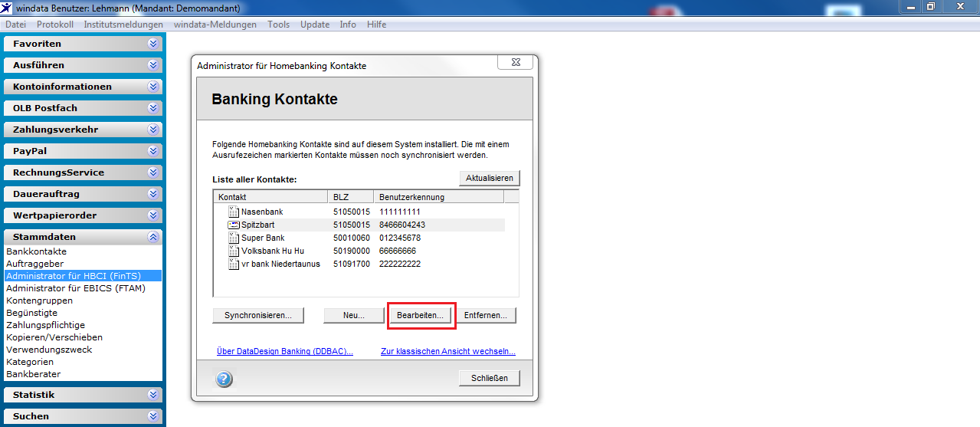980x427 pixels.
Task: Open the Info menu
Action: click(348, 25)
